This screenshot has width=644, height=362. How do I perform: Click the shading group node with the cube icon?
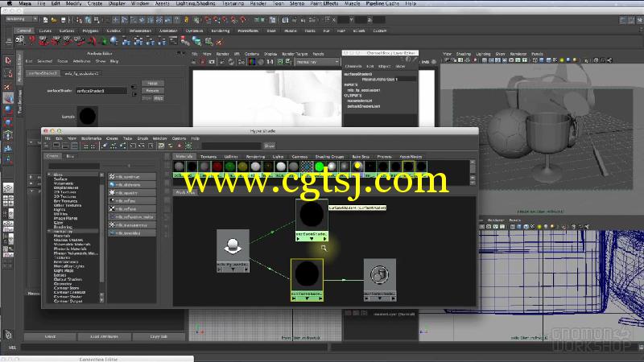(380, 279)
